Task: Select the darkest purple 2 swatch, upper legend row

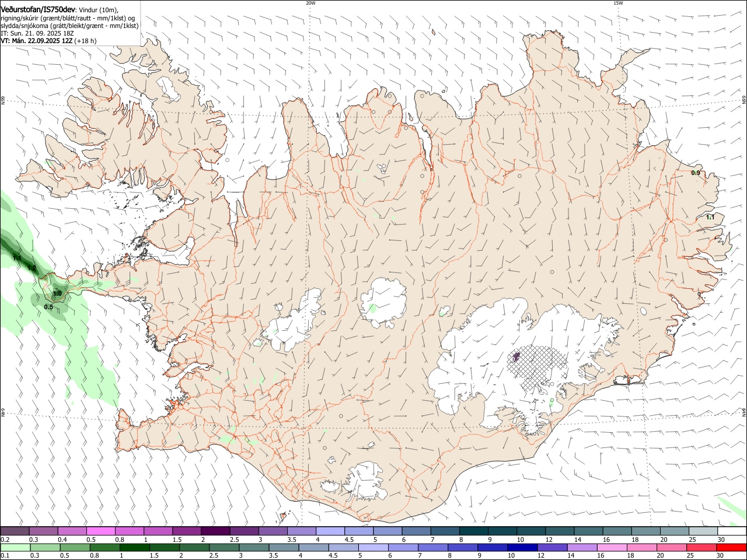Action: [x=215, y=531]
